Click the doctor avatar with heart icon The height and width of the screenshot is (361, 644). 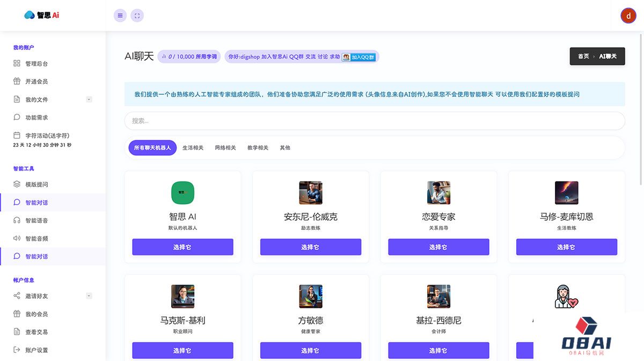click(566, 297)
